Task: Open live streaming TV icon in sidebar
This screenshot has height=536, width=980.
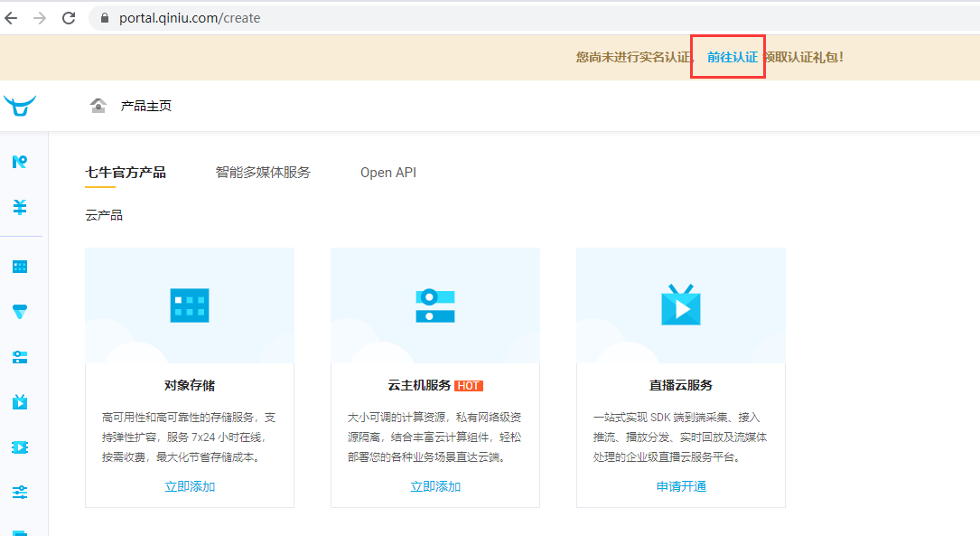Action: pyautogui.click(x=19, y=401)
